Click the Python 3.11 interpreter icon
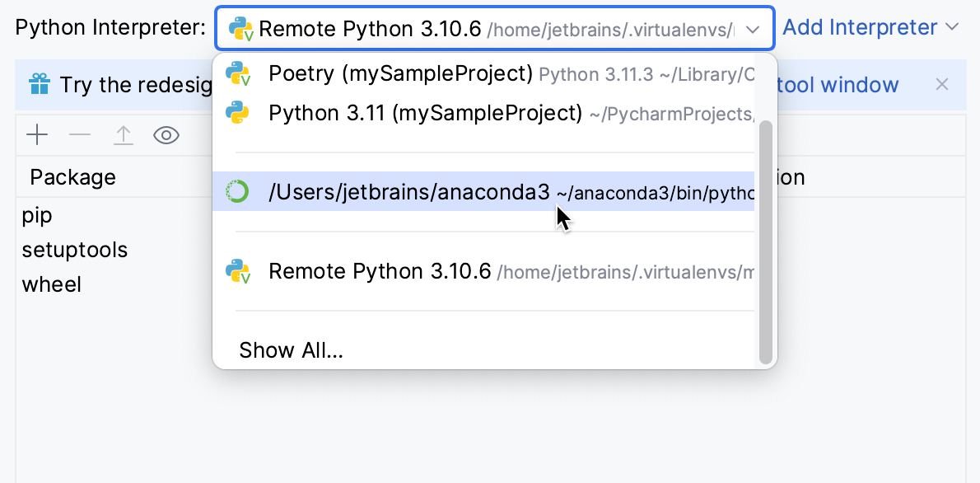The height and width of the screenshot is (483, 980). click(x=238, y=113)
